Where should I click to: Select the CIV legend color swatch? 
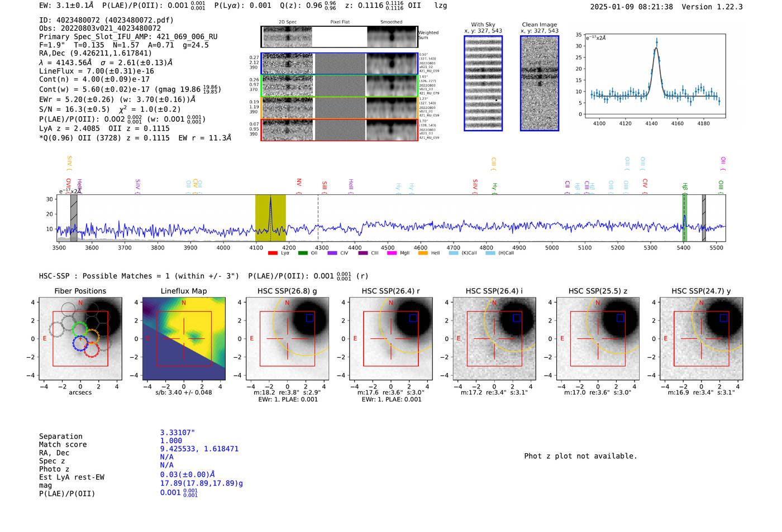tap(332, 253)
